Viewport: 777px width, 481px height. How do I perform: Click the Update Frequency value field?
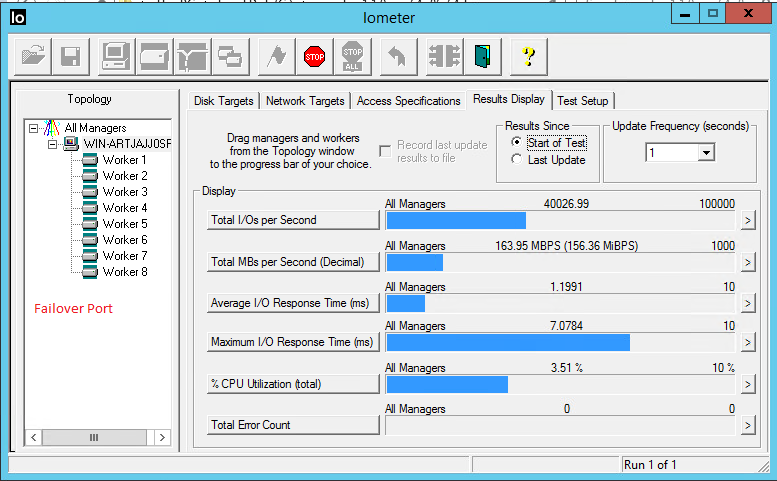click(672, 153)
